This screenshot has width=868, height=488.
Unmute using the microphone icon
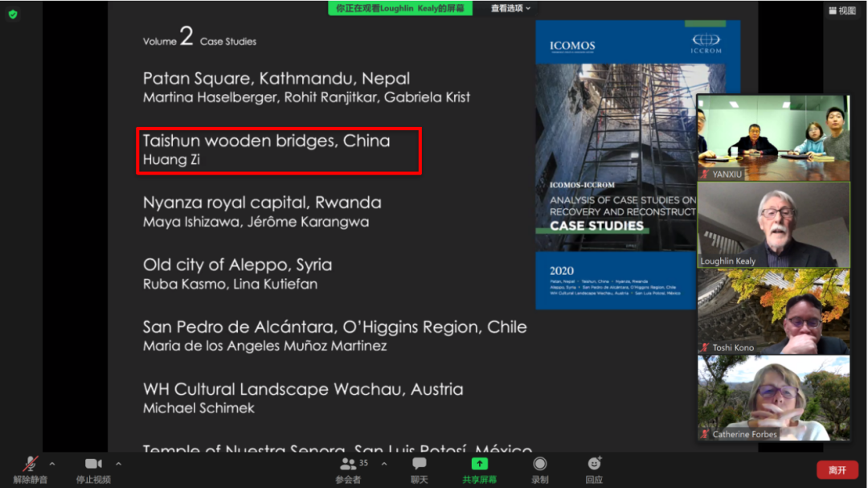tap(30, 464)
